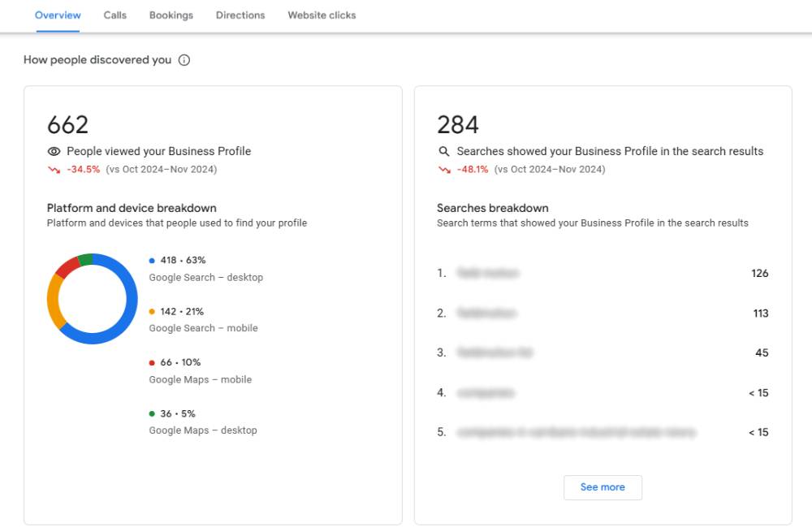Click the donut chart of platform breakdown

coord(93,299)
